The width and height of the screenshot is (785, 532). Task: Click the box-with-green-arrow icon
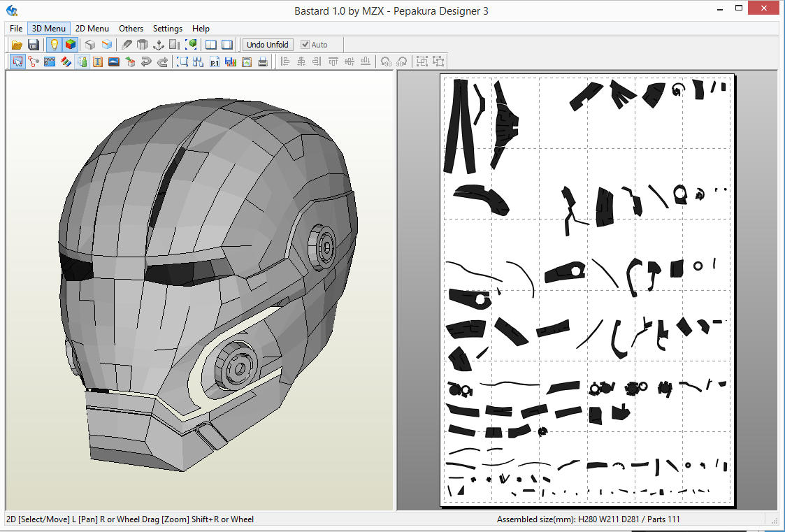point(130,62)
